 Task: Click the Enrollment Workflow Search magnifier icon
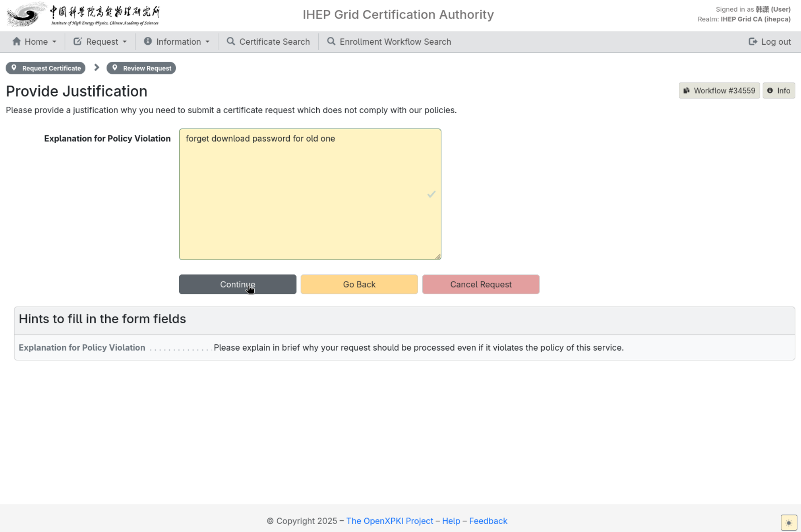[331, 41]
